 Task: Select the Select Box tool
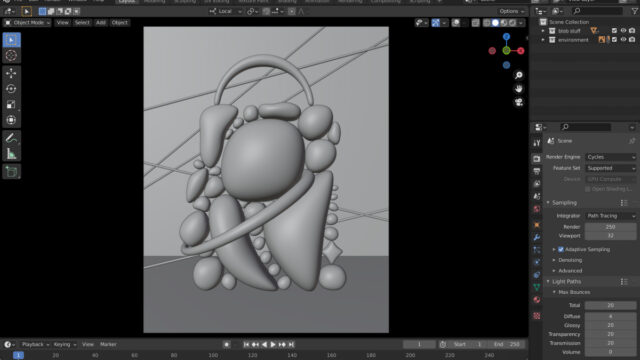11,40
